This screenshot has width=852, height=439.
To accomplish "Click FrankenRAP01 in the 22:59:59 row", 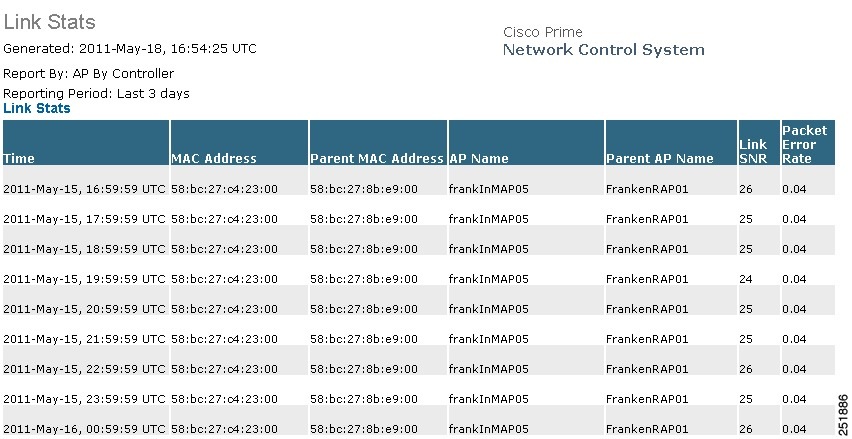I will click(x=647, y=369).
